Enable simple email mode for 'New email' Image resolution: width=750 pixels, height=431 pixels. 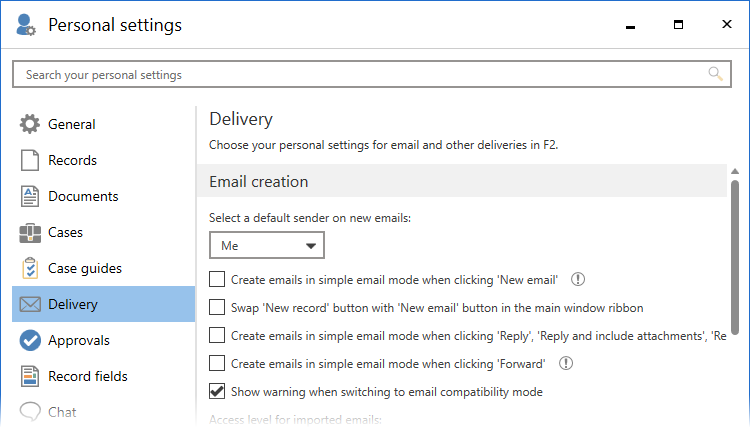pos(217,280)
